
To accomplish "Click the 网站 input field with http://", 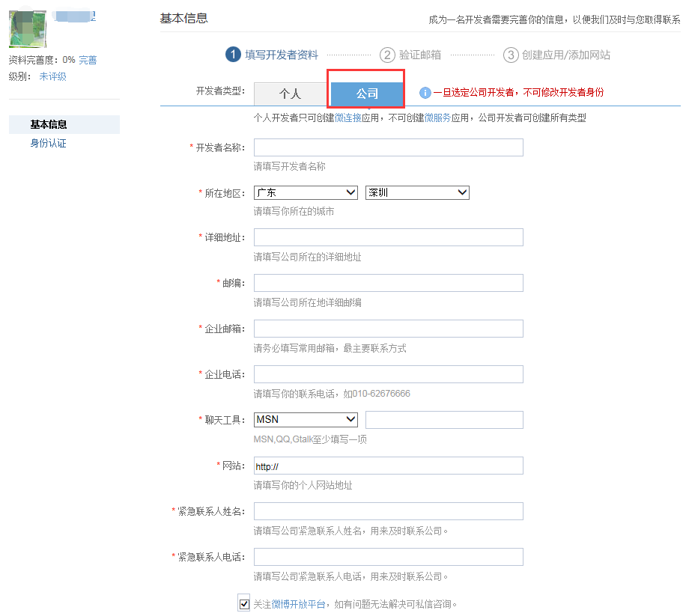I will click(x=388, y=466).
